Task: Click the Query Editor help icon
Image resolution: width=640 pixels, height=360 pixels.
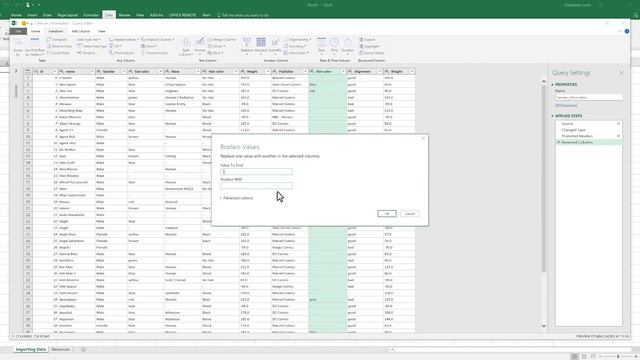Action: pyautogui.click(x=627, y=31)
